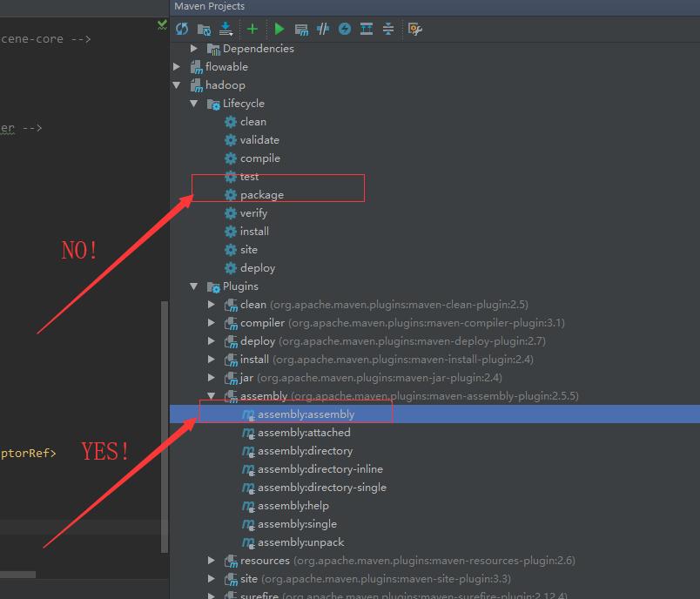The image size is (700, 599).
Task: Expand the site plugin node
Action: 212,579
